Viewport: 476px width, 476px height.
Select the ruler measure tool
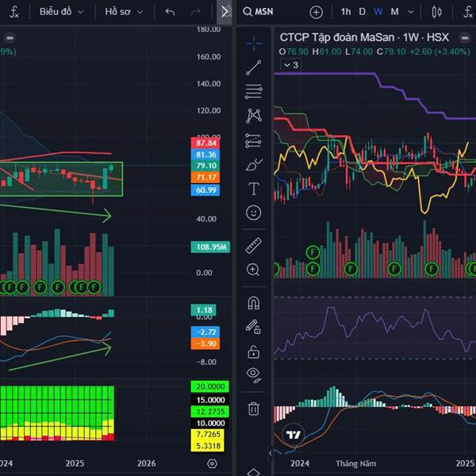tap(254, 246)
